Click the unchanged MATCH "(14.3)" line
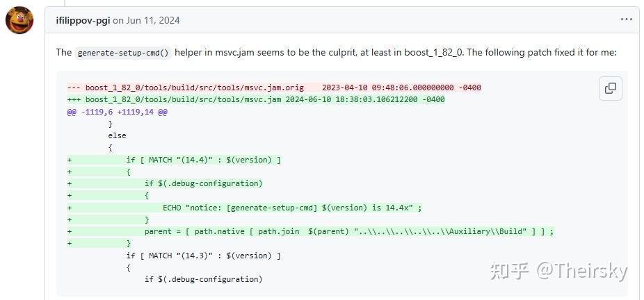The image size is (644, 300). pyautogui.click(x=203, y=256)
